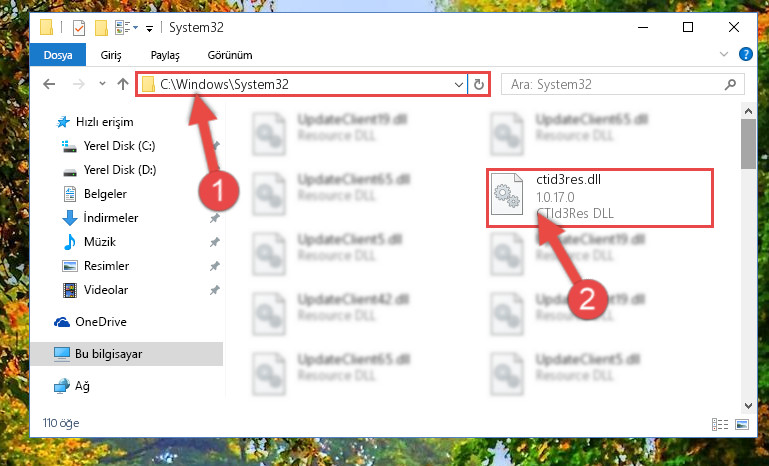
Task: Expand the address bar history dropdown
Action: 459,84
